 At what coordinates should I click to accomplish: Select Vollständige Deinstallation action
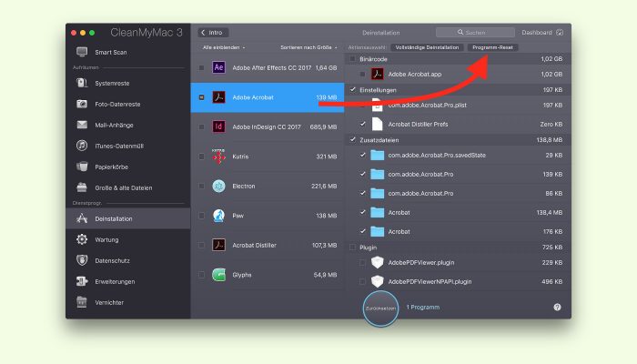coord(427,47)
